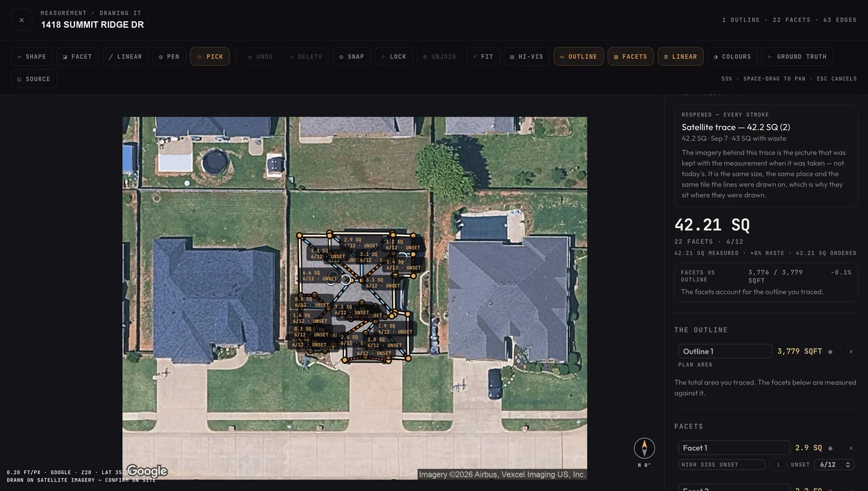Open the 6/12 pitch dropdown for Facet 1
Viewport: 868px width, 491px height.
pos(834,464)
